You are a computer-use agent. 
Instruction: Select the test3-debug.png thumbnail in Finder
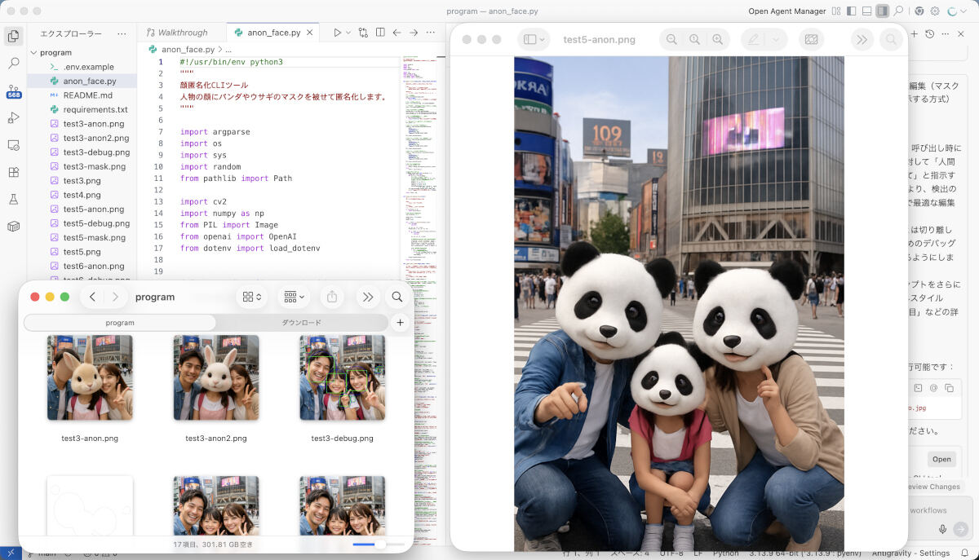[x=342, y=377]
